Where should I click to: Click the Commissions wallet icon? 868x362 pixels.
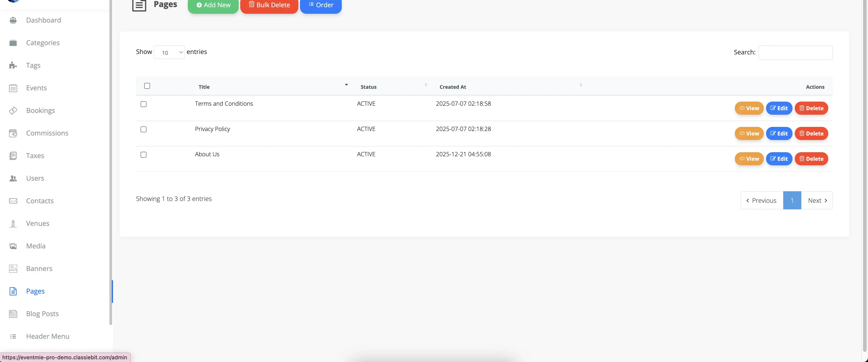[x=13, y=133]
